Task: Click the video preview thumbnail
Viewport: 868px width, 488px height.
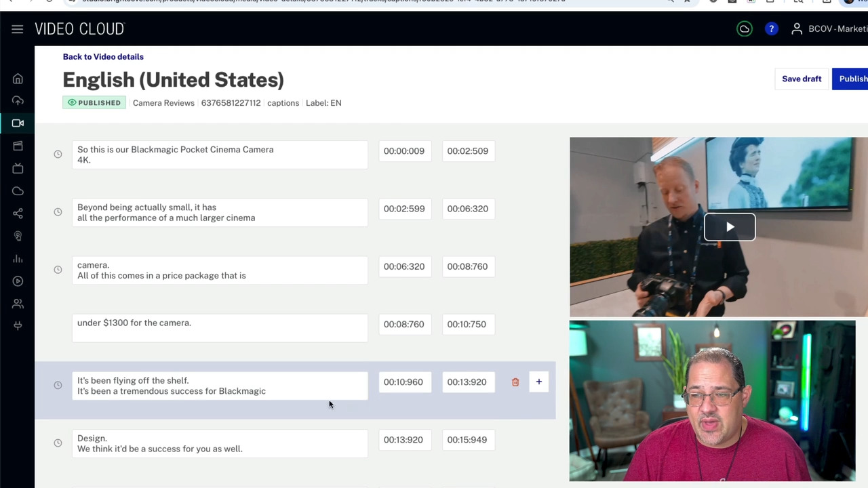Action: coord(719,227)
